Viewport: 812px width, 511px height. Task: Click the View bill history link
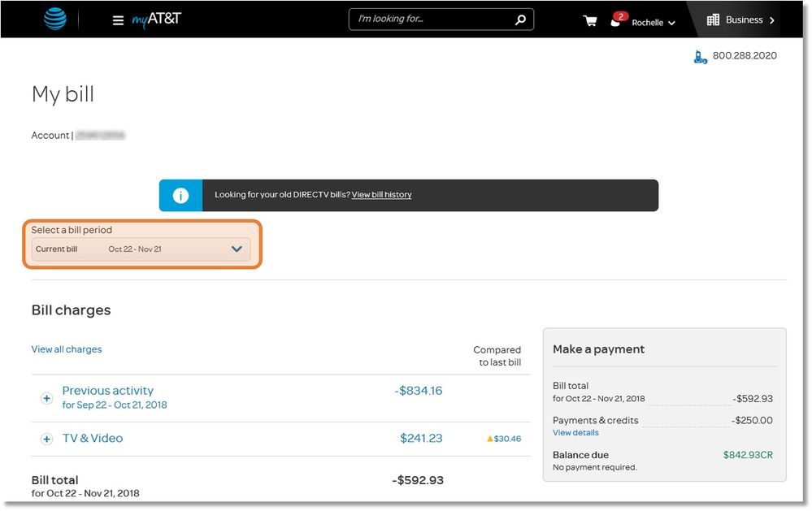point(381,195)
